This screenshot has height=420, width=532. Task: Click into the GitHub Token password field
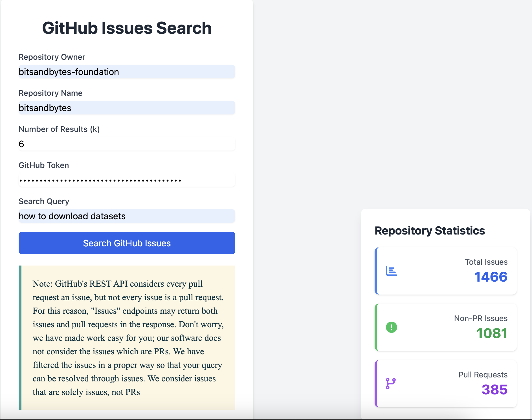click(127, 180)
